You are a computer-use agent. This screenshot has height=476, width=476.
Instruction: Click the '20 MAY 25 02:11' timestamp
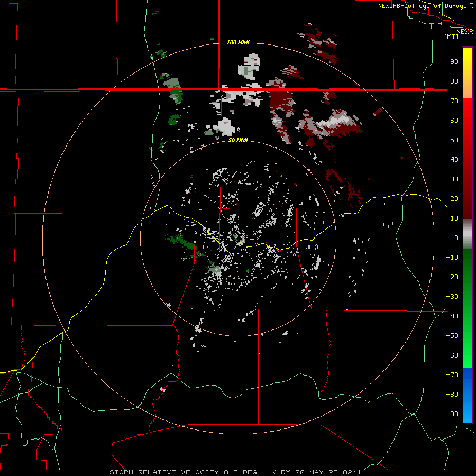click(331, 472)
